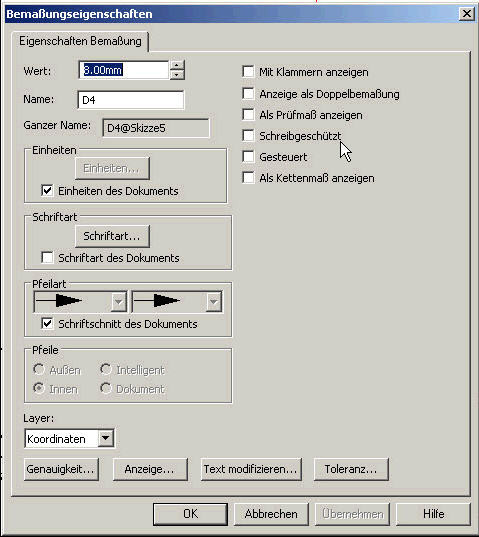Enable Schriftart des Dokuments checkbox
Viewport: 479px width, 537px height.
coord(47,258)
